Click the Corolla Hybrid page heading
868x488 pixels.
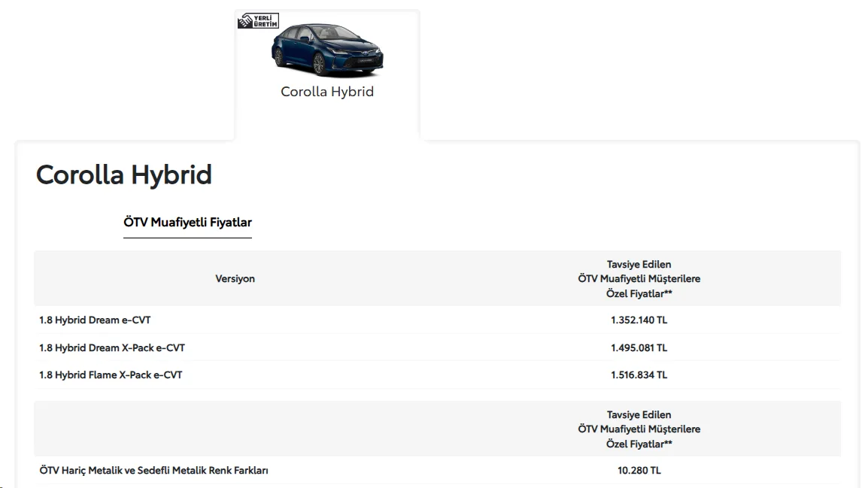pos(124,175)
